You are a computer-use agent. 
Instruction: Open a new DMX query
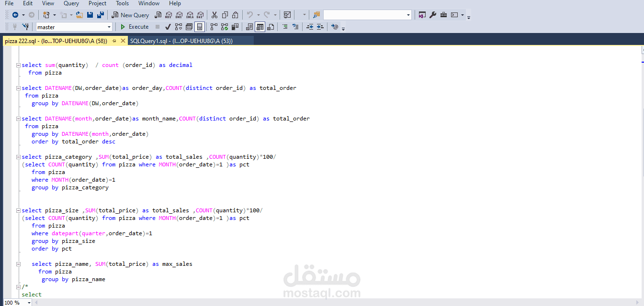pyautogui.click(x=179, y=15)
